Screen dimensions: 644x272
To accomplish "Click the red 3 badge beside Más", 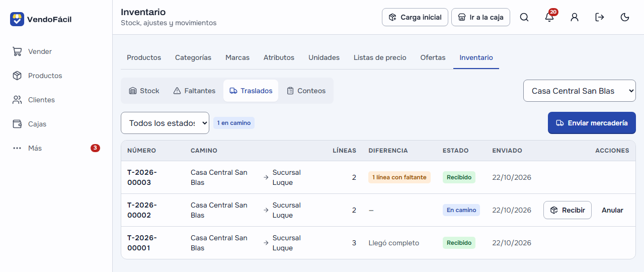I will (95, 148).
